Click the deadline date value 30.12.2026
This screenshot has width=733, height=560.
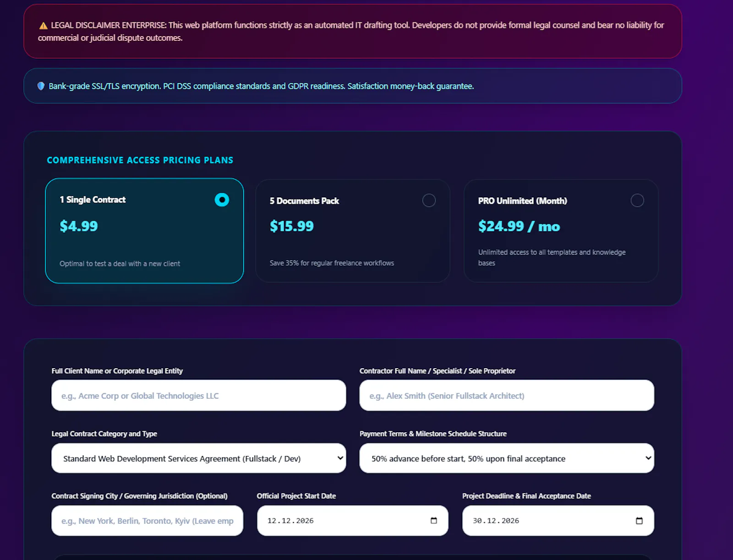tap(496, 521)
